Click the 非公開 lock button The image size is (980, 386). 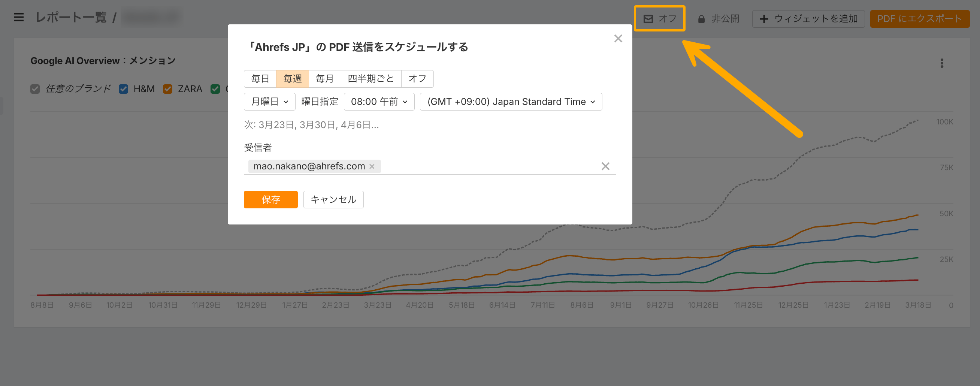(718, 19)
